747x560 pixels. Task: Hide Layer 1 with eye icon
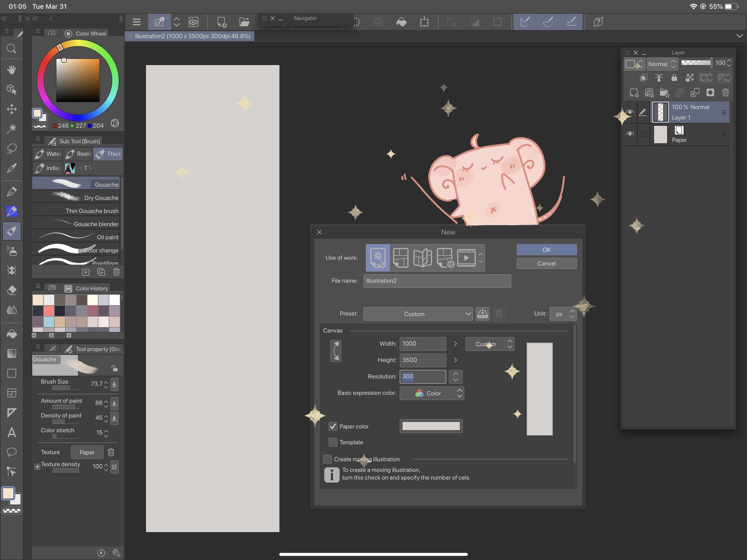point(630,112)
